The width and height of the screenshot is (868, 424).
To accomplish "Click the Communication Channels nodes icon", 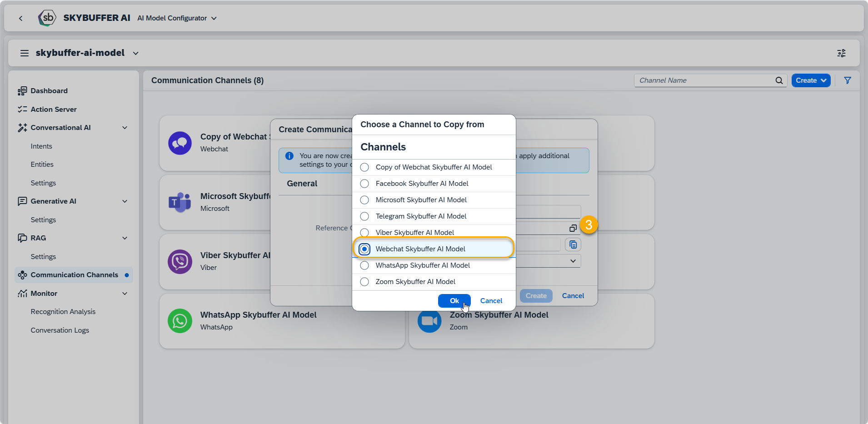I will pos(22,275).
